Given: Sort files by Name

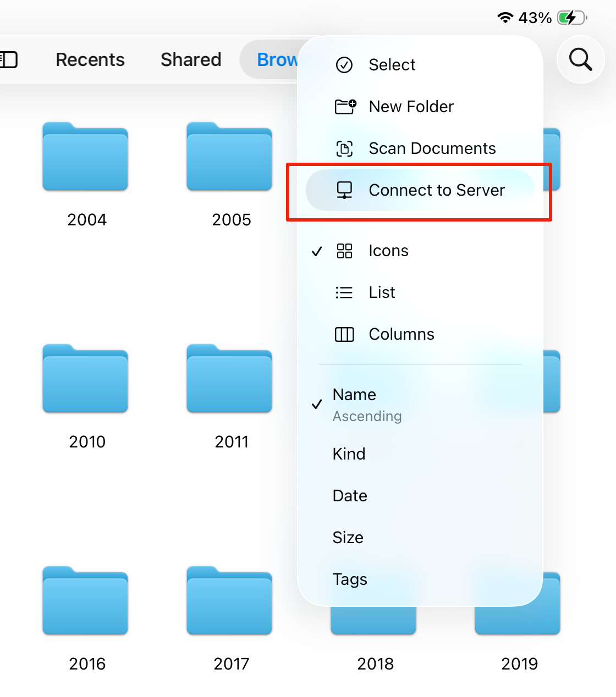Looking at the screenshot, I should tap(355, 395).
